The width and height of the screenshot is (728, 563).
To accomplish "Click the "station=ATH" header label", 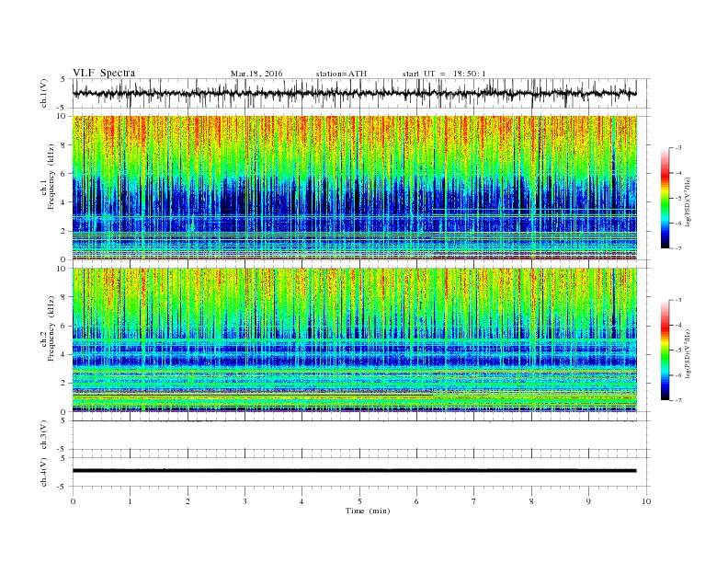I will 341,74.
